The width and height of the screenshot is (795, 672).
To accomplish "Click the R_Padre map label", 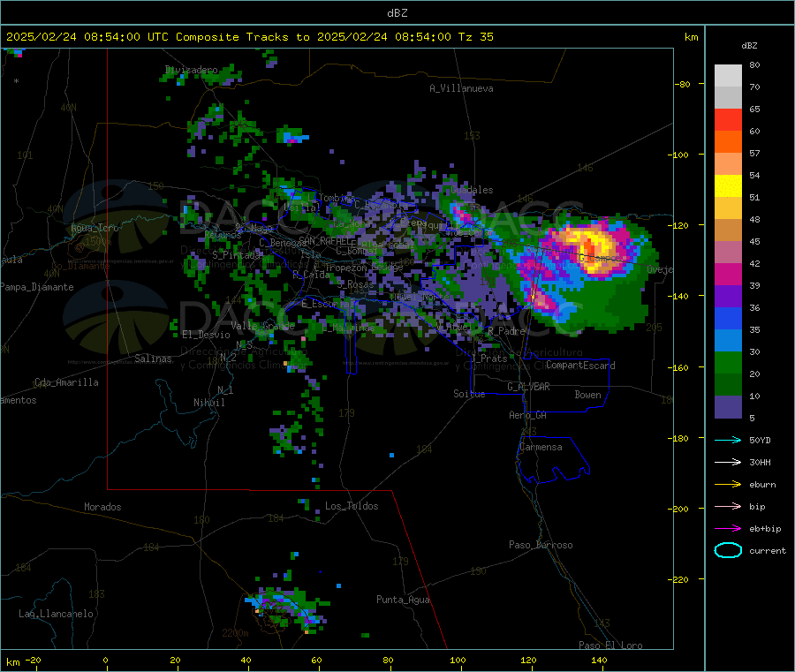I will [506, 331].
